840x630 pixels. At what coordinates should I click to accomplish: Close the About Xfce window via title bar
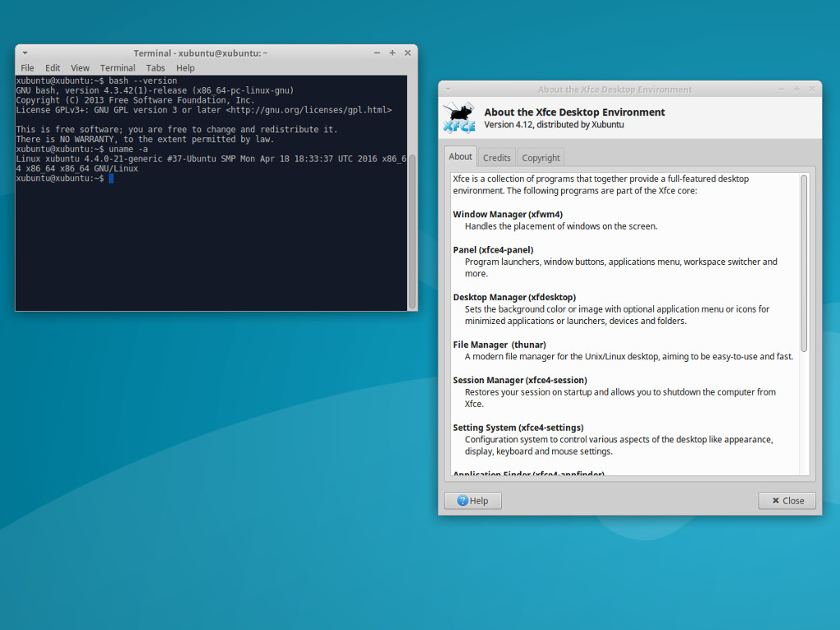[x=812, y=89]
